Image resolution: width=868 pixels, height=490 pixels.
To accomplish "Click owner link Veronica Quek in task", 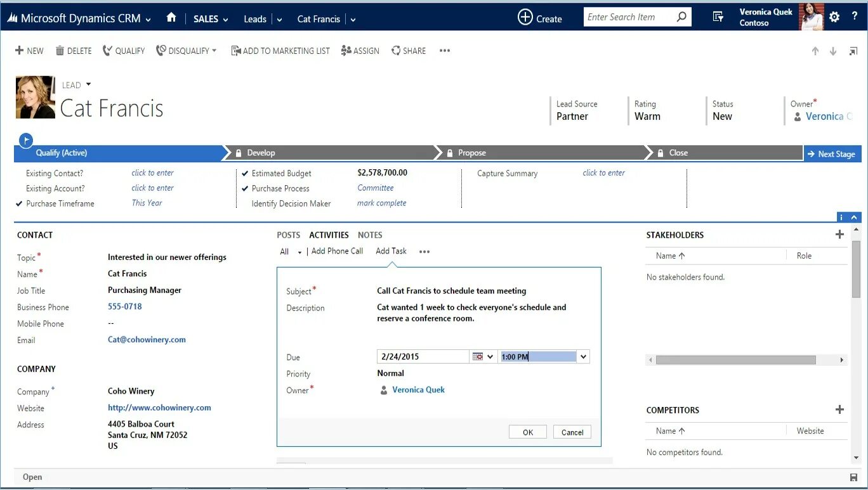I will (x=419, y=390).
